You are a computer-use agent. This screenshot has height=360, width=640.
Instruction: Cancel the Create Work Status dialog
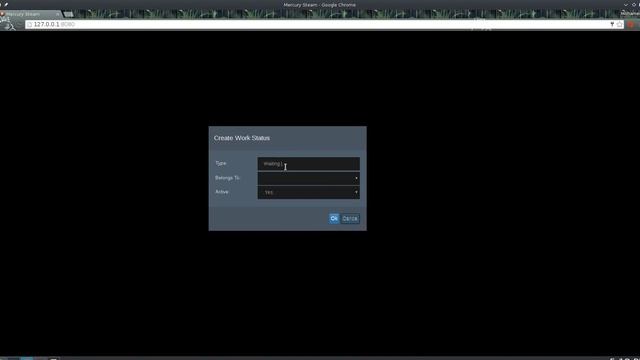[350, 219]
